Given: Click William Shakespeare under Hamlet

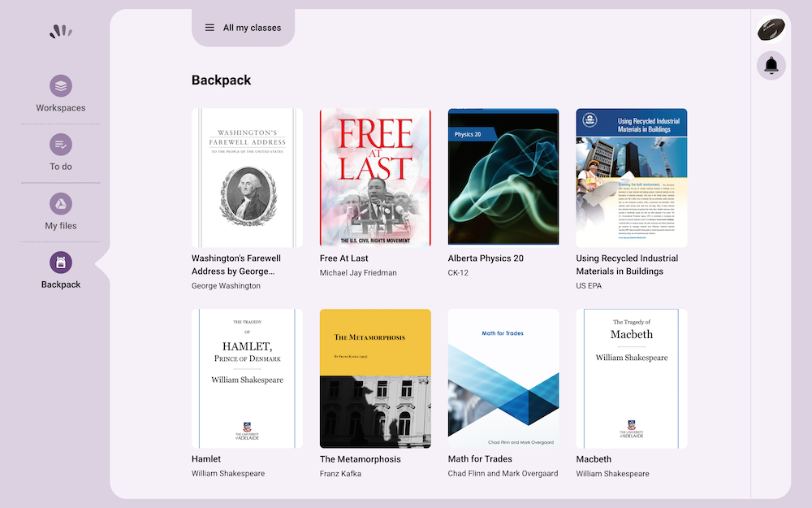Looking at the screenshot, I should (x=228, y=473).
